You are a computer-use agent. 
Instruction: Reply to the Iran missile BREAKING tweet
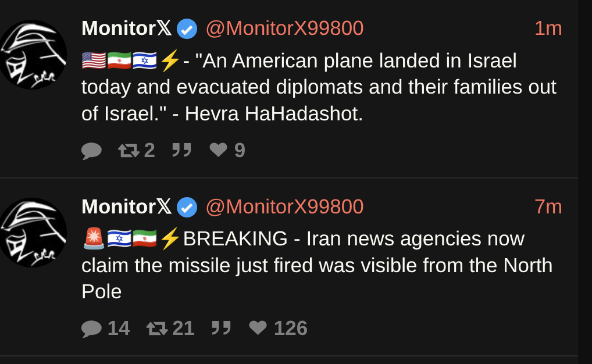105,328
